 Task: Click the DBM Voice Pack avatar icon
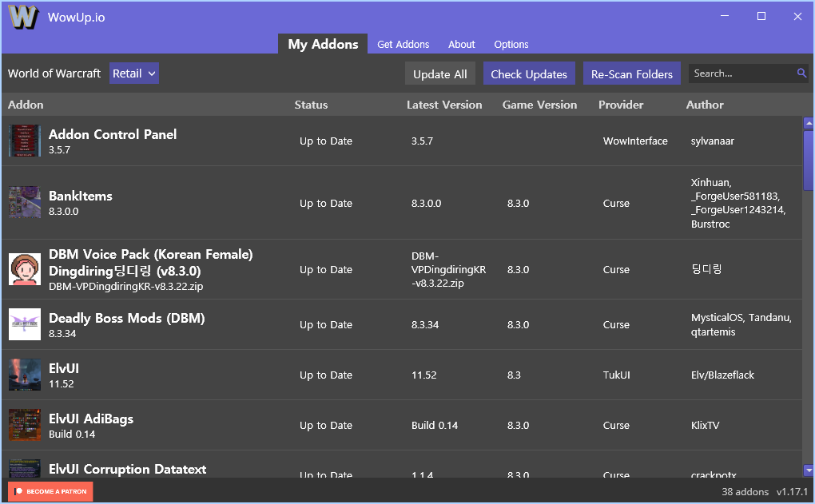pos(25,269)
